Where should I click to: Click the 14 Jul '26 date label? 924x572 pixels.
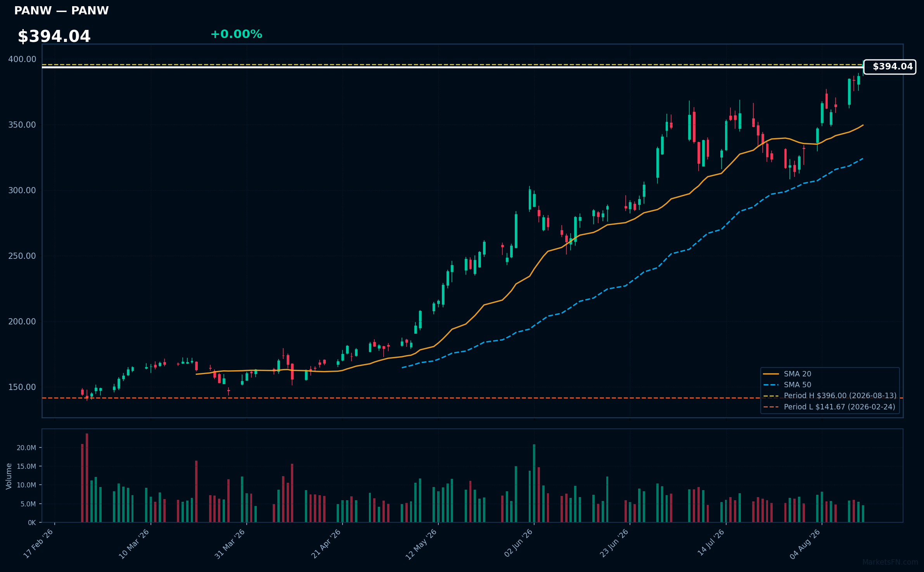coord(711,543)
